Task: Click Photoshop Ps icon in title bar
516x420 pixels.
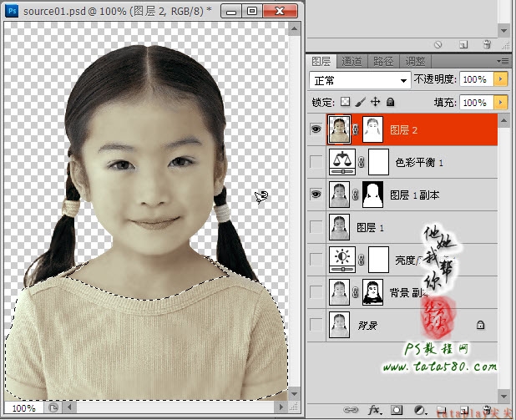Action: [12, 11]
